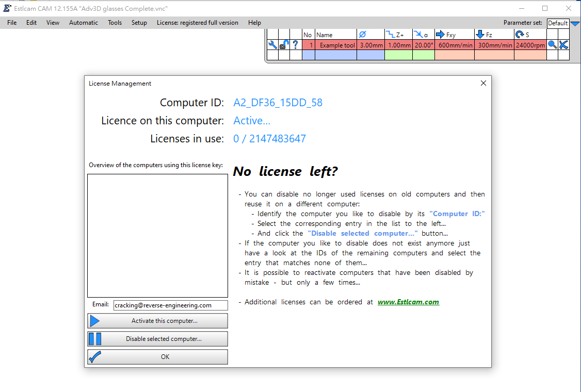Viewport: 581px width, 392px height.
Task: Click the Z+ depth per pass column header
Action: [x=398, y=35]
